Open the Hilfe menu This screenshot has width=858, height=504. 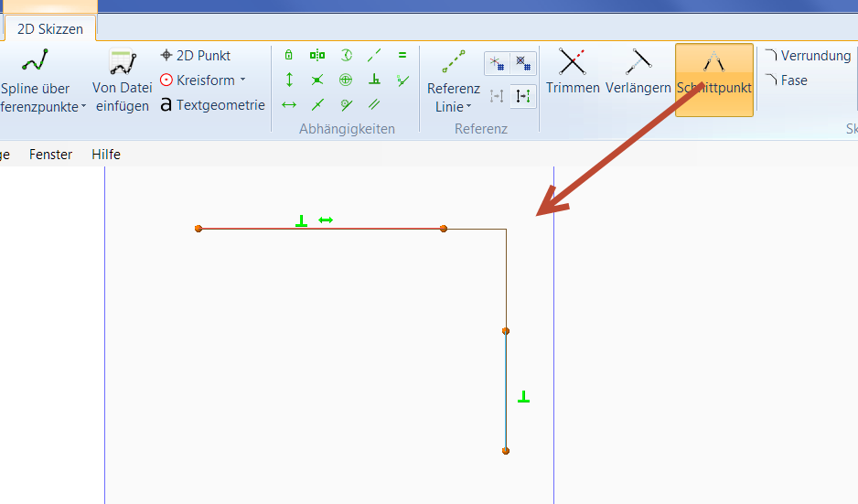point(106,155)
